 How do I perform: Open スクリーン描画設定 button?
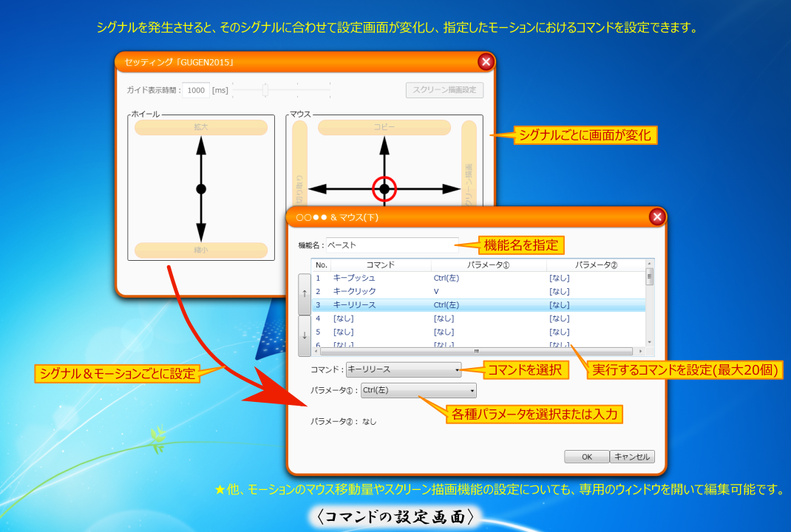click(x=444, y=90)
